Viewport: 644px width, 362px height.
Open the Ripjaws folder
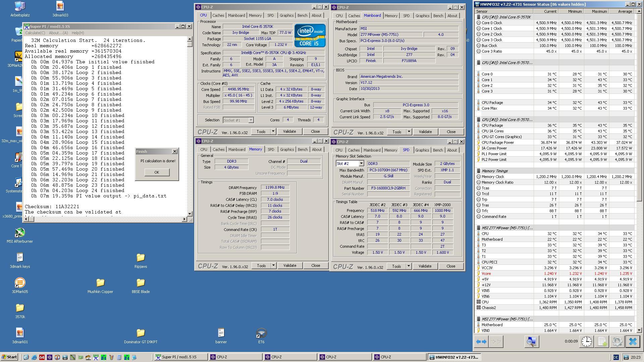pos(141,260)
